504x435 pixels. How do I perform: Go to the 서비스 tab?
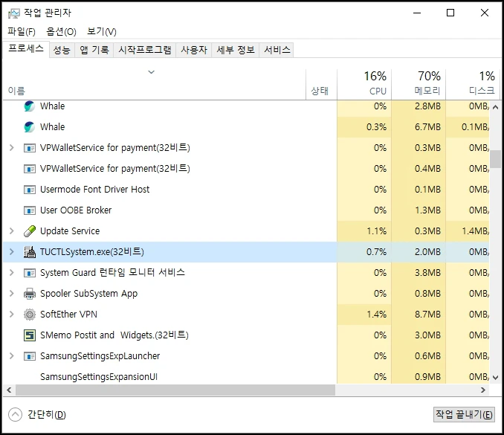point(277,50)
